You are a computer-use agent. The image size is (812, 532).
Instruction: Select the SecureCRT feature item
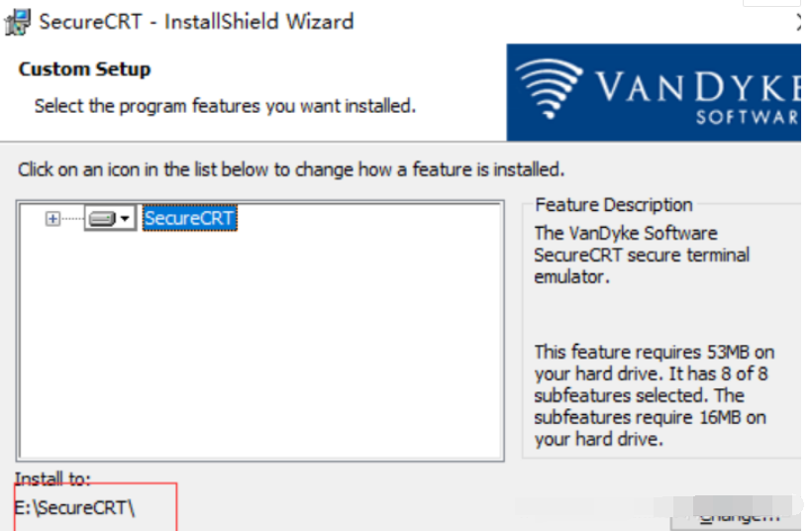(x=189, y=218)
